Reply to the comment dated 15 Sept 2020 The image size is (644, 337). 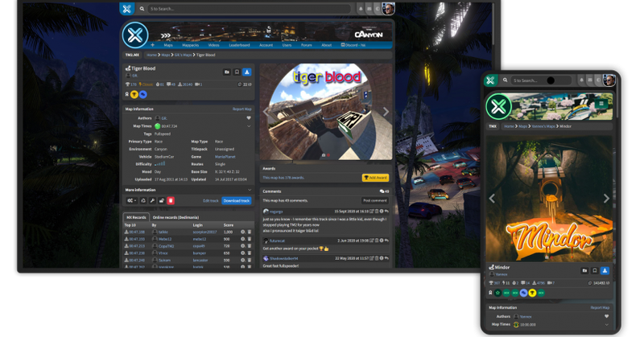click(x=386, y=212)
